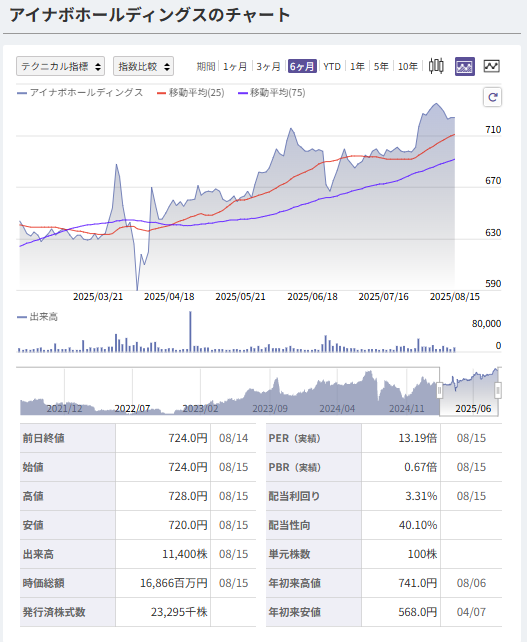Click the アイナボホールディングスのチャート heading
Image resolution: width=527 pixels, height=642 pixels.
[150, 15]
